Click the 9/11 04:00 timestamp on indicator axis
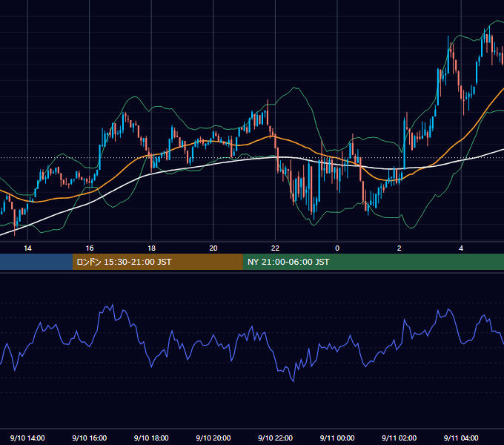 [461, 438]
